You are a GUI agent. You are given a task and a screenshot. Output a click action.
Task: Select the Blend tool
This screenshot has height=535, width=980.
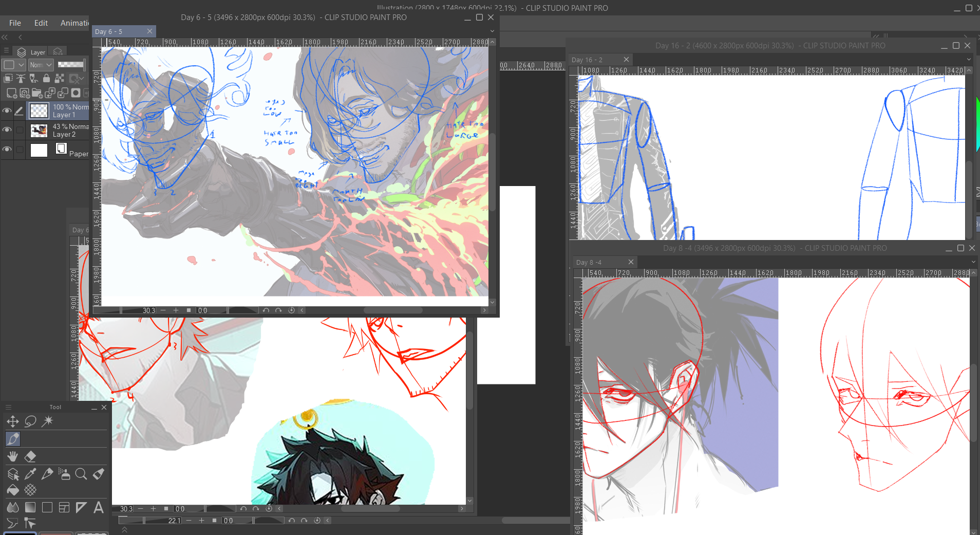click(x=13, y=508)
